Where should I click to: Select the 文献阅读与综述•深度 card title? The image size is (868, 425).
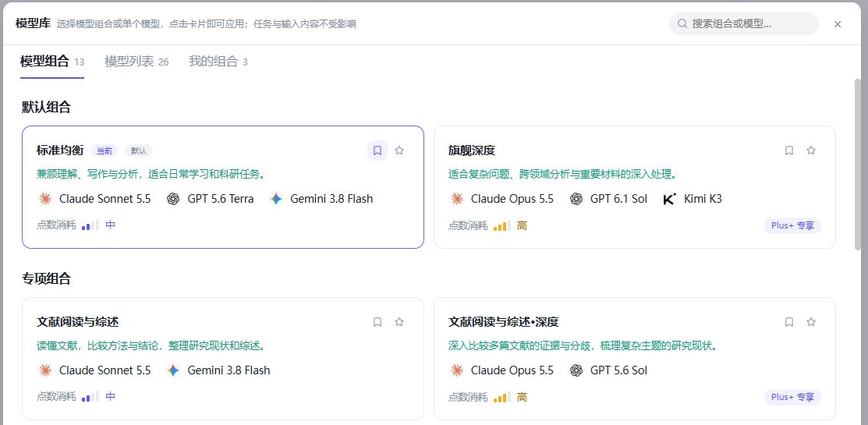pyautogui.click(x=504, y=322)
